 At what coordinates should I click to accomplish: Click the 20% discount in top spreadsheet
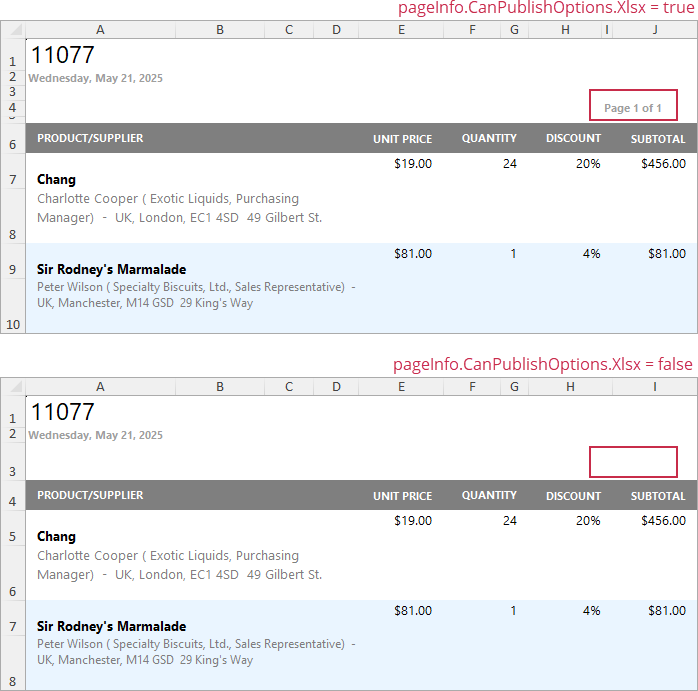pyautogui.click(x=588, y=164)
